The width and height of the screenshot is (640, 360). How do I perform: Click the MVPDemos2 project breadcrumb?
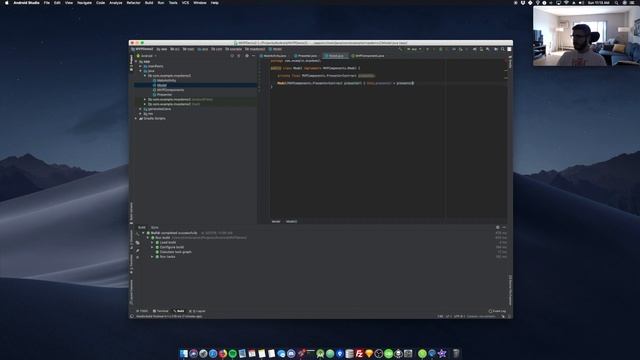coord(142,49)
